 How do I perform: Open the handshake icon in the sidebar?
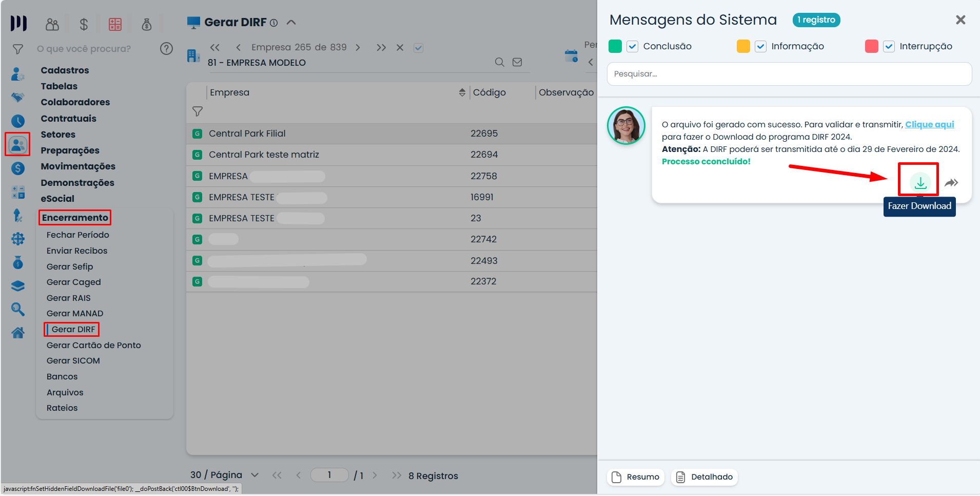coord(18,97)
